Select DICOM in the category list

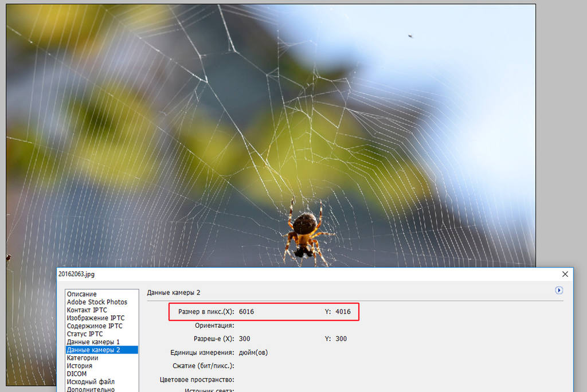click(76, 374)
